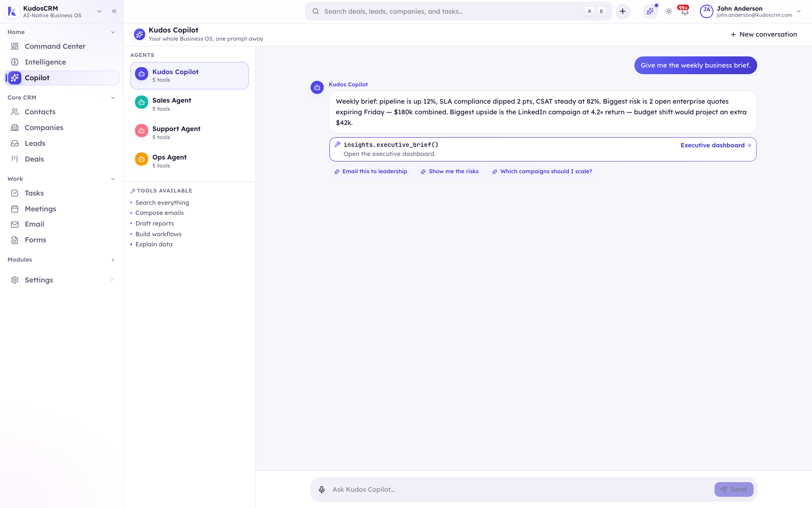Expand the Settings submenu chevron

[112, 280]
